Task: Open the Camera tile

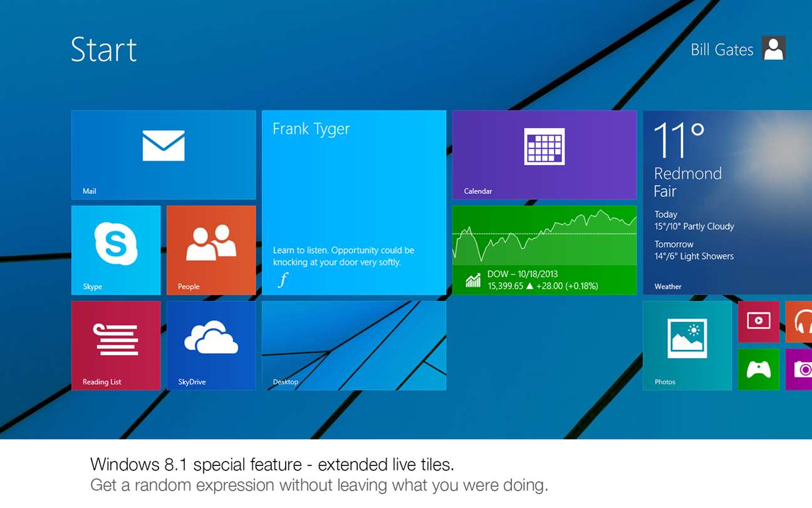Action: [799, 369]
